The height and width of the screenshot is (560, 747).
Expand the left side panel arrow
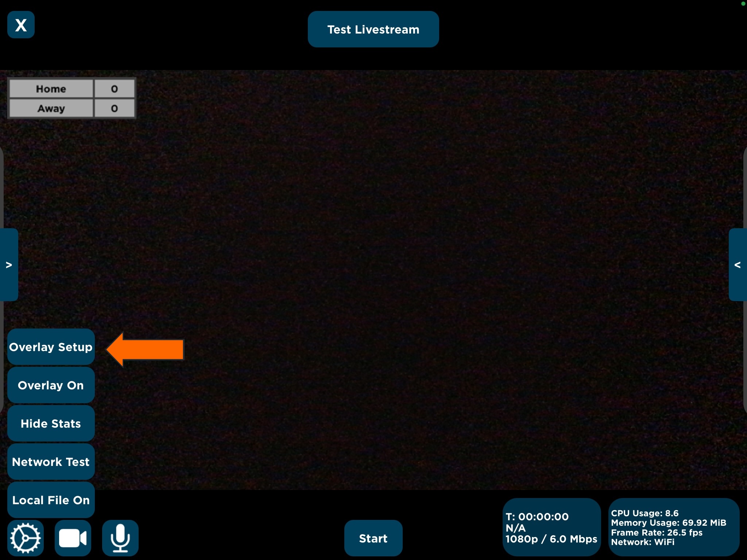(x=9, y=265)
